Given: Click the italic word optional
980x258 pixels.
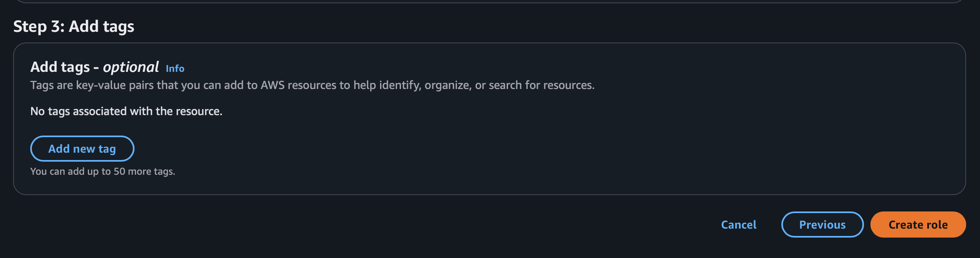Looking at the screenshot, I should (131, 67).
